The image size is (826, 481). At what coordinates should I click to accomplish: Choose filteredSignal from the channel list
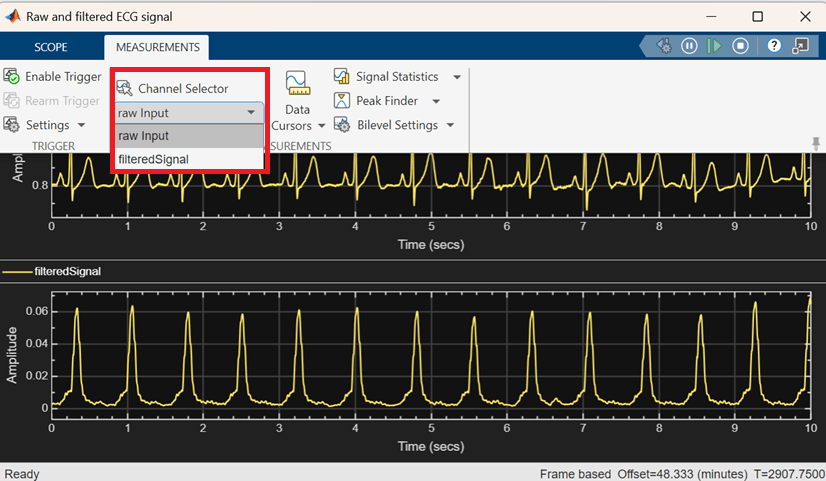tap(153, 159)
